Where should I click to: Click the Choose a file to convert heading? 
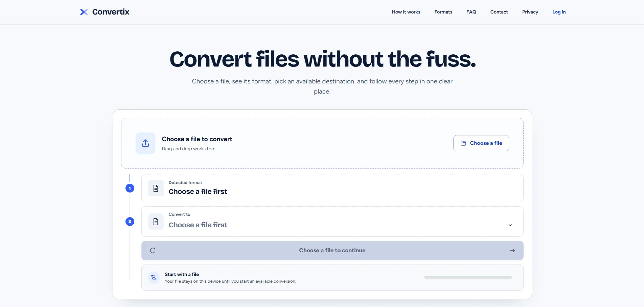pyautogui.click(x=197, y=139)
